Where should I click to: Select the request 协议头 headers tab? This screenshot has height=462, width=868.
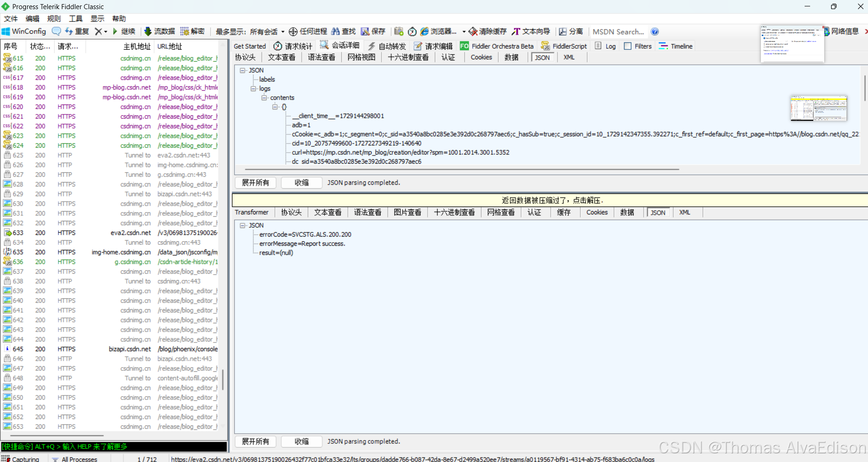tap(245, 57)
